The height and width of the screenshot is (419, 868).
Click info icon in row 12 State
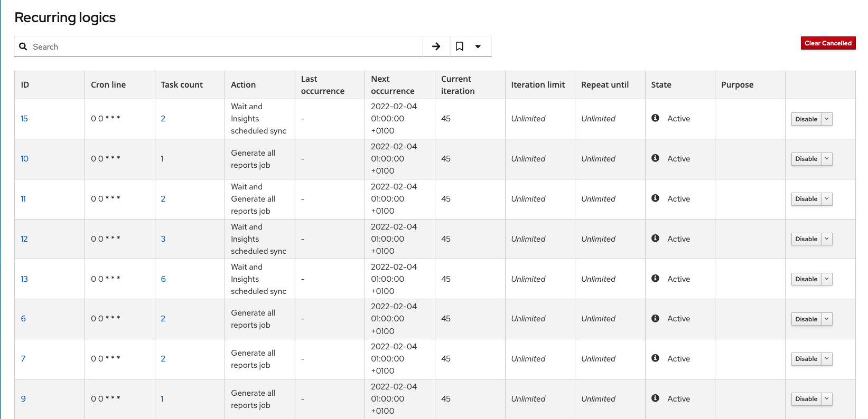655,239
